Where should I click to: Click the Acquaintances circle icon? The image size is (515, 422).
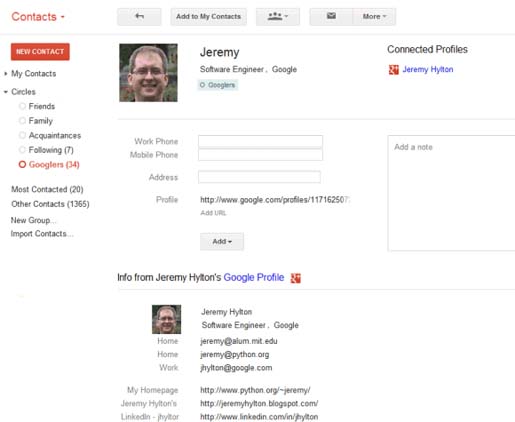(22, 135)
